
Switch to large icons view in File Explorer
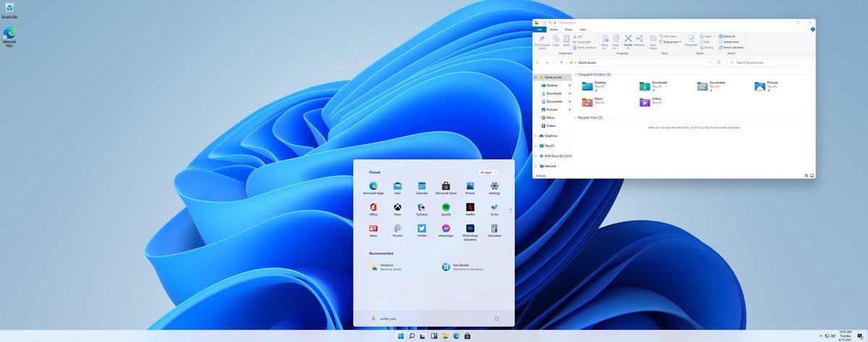tap(812, 175)
